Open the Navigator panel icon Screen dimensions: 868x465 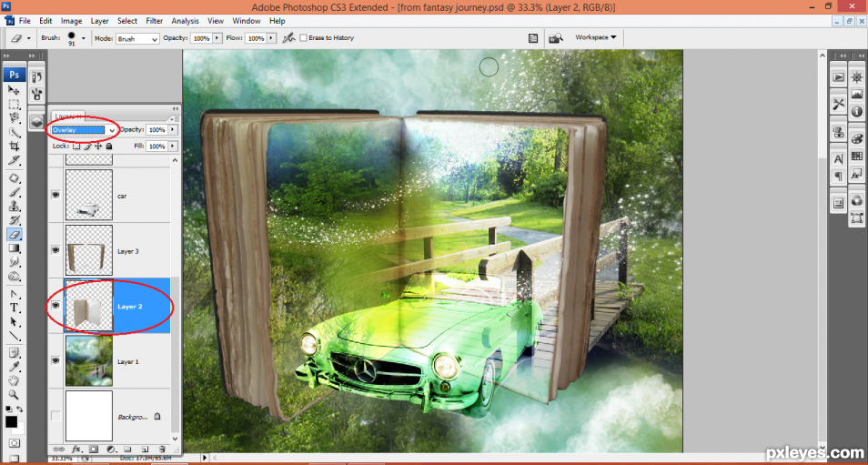coord(857,77)
